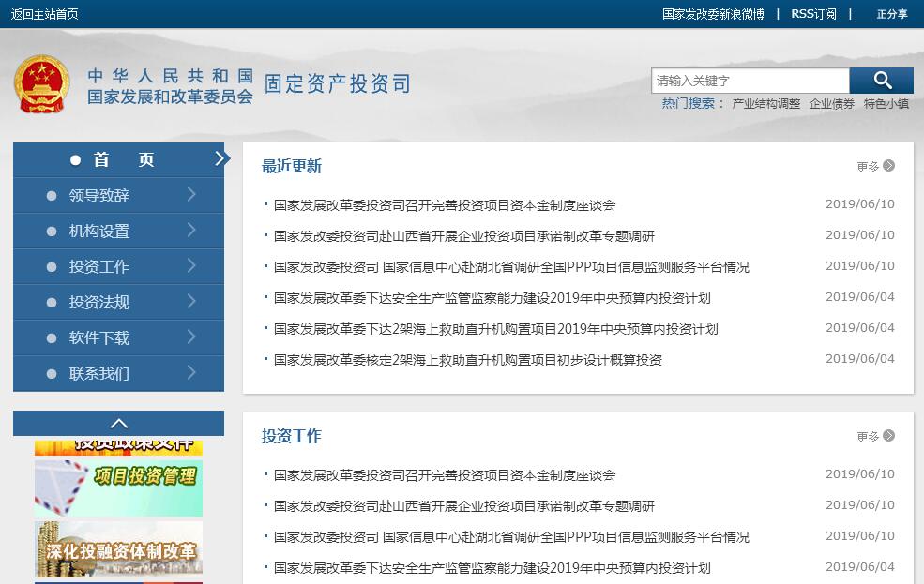924x584 pixels.
Task: Select 投资法规 in the sidebar
Action: [x=99, y=303]
